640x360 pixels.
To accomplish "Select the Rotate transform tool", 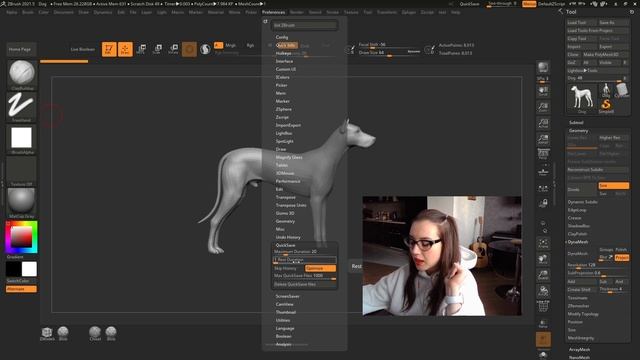I will (x=173, y=49).
